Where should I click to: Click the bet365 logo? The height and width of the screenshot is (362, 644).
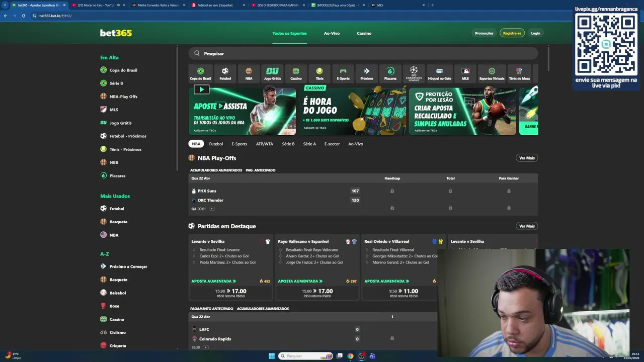point(116,33)
